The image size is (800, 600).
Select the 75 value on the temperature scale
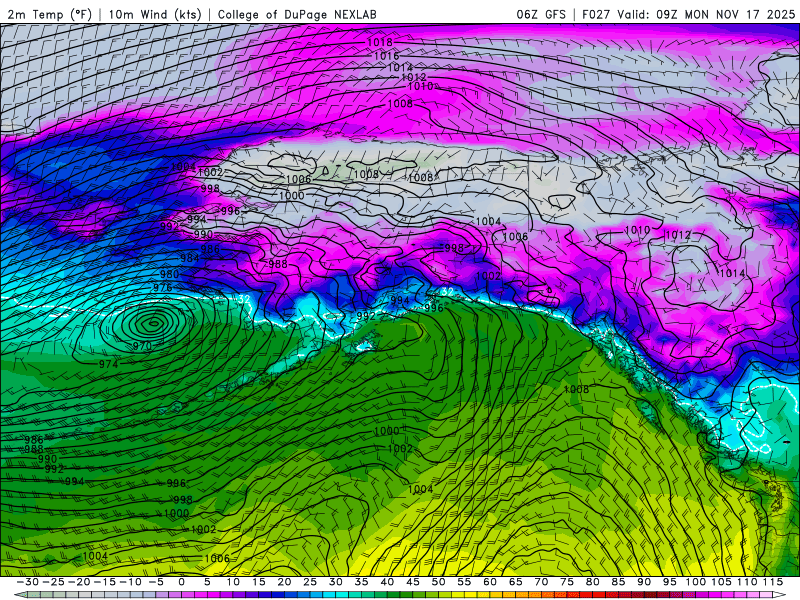[x=567, y=582]
